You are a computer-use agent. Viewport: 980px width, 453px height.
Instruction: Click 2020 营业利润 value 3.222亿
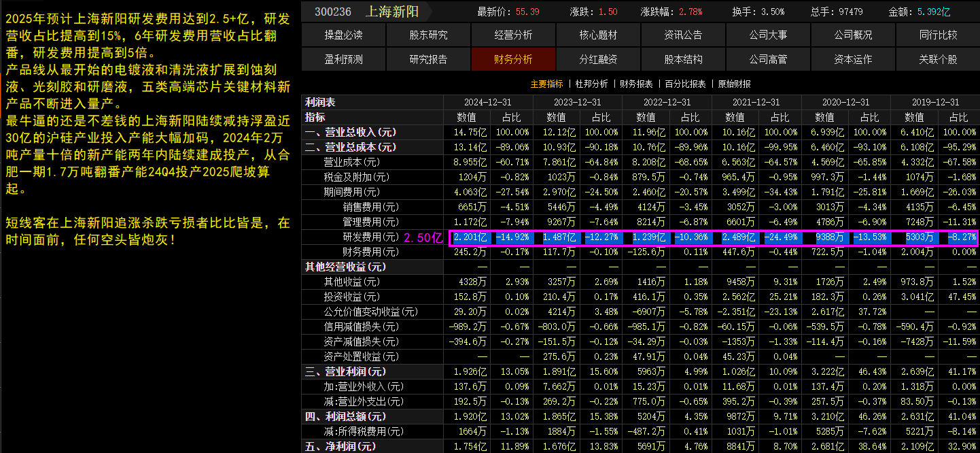click(828, 371)
